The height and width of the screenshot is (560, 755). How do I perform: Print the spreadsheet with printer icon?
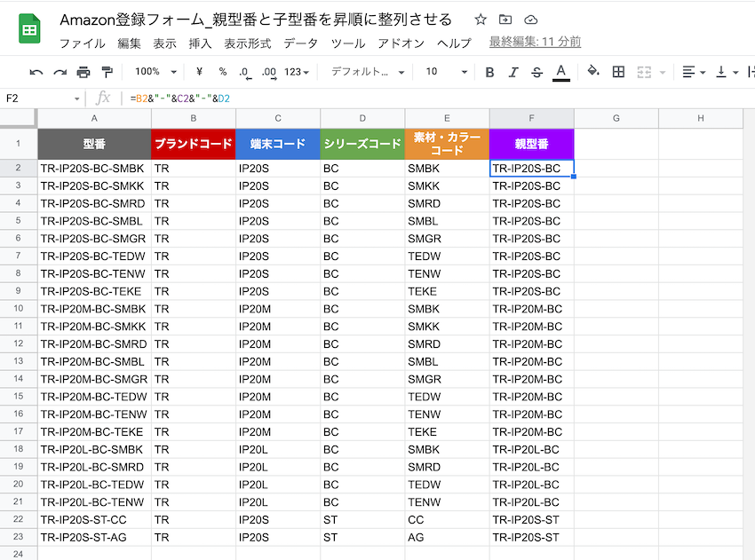coord(83,72)
